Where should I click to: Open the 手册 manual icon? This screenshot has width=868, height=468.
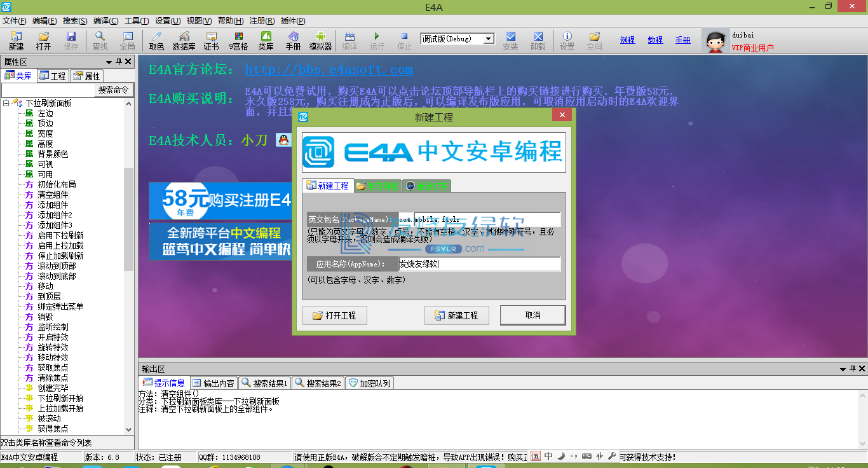click(293, 41)
